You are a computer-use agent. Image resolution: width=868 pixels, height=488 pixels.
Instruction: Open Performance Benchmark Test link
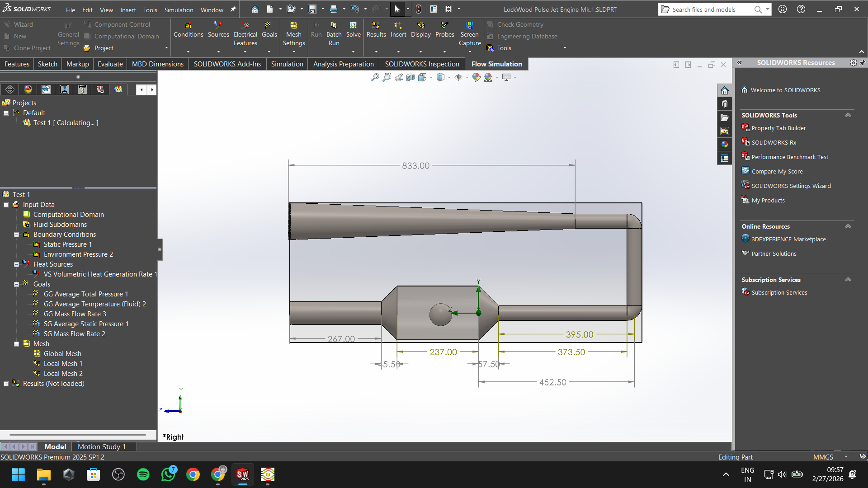(790, 157)
